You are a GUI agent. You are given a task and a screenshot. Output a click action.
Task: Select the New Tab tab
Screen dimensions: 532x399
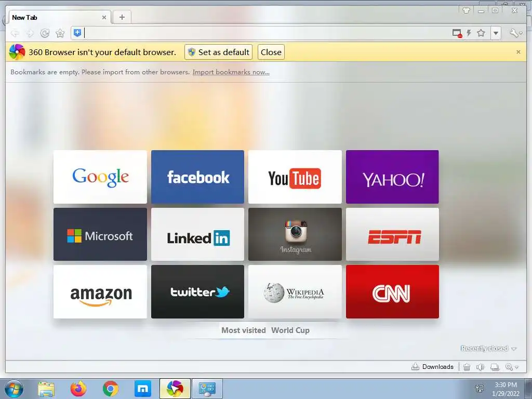(59, 17)
